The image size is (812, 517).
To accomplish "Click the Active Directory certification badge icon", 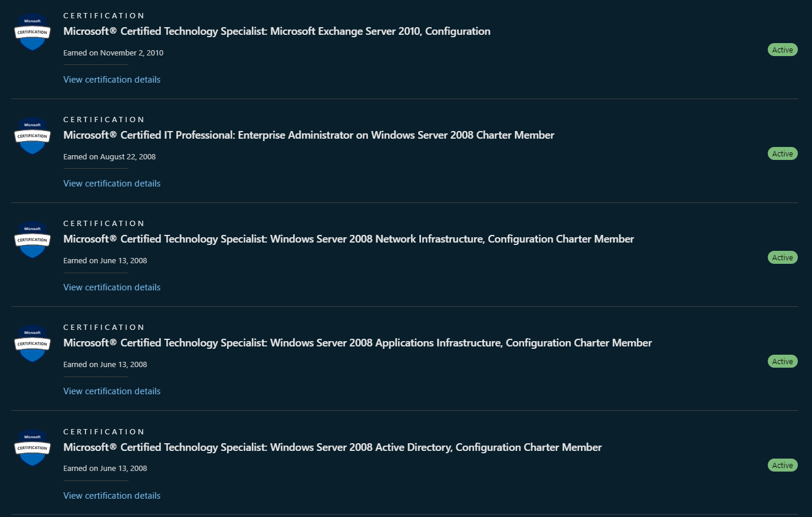I will (32, 447).
